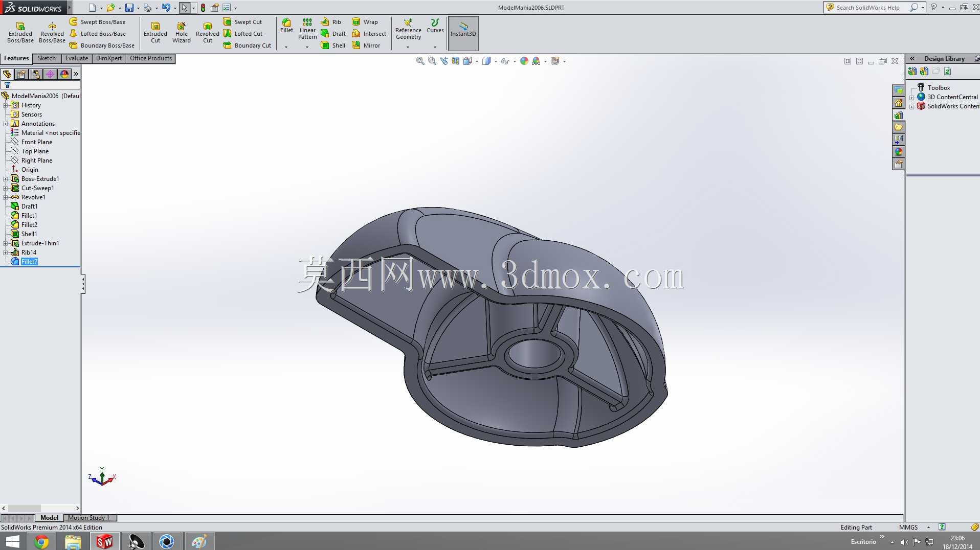Screen dimensions: 980x550
Task: Select the Revolved Boss/Base tool
Action: (52, 32)
